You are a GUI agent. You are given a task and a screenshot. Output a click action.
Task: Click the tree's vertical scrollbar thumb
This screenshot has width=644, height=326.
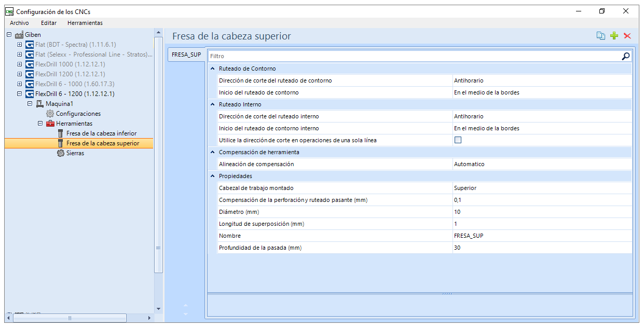click(x=159, y=155)
